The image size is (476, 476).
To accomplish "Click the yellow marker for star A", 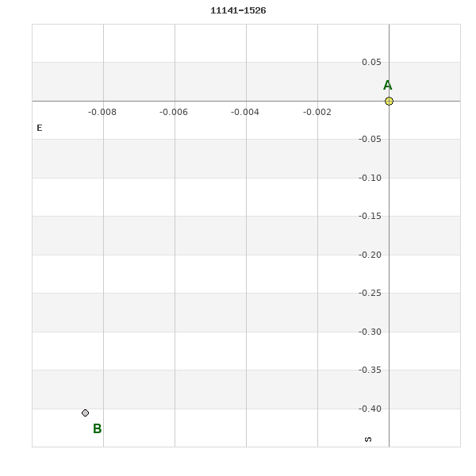I will [x=389, y=101].
